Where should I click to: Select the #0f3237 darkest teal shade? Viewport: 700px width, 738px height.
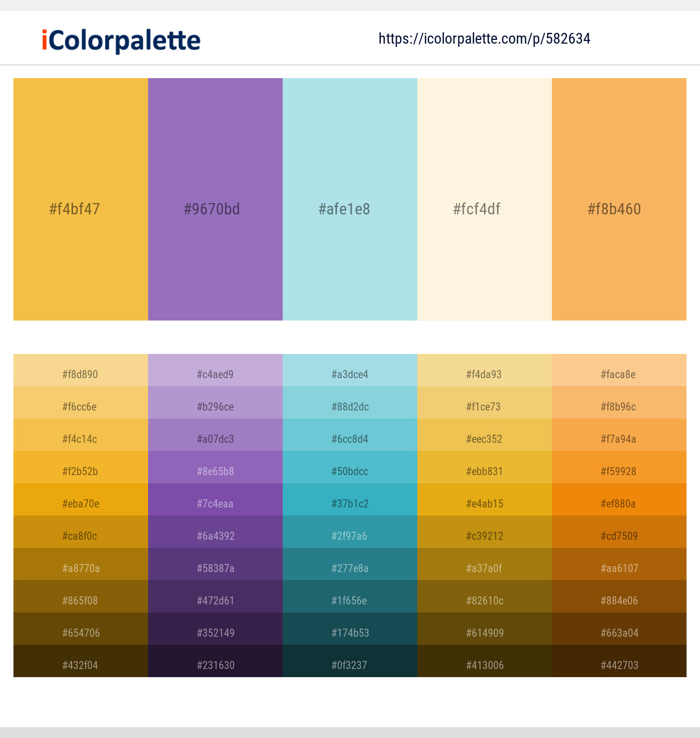pyautogui.click(x=350, y=661)
